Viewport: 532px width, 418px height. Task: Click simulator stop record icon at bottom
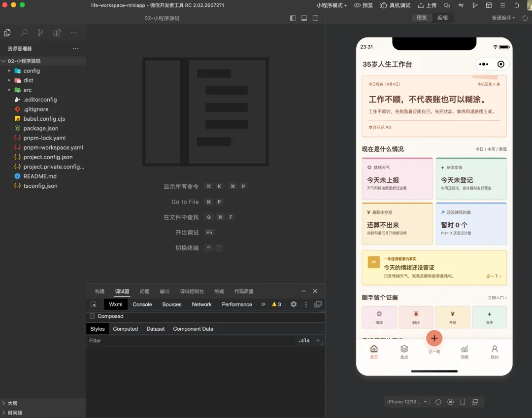pos(451,402)
